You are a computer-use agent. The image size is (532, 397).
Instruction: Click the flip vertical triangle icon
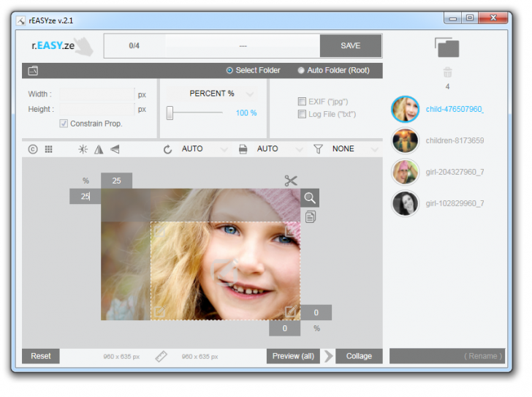coord(115,149)
